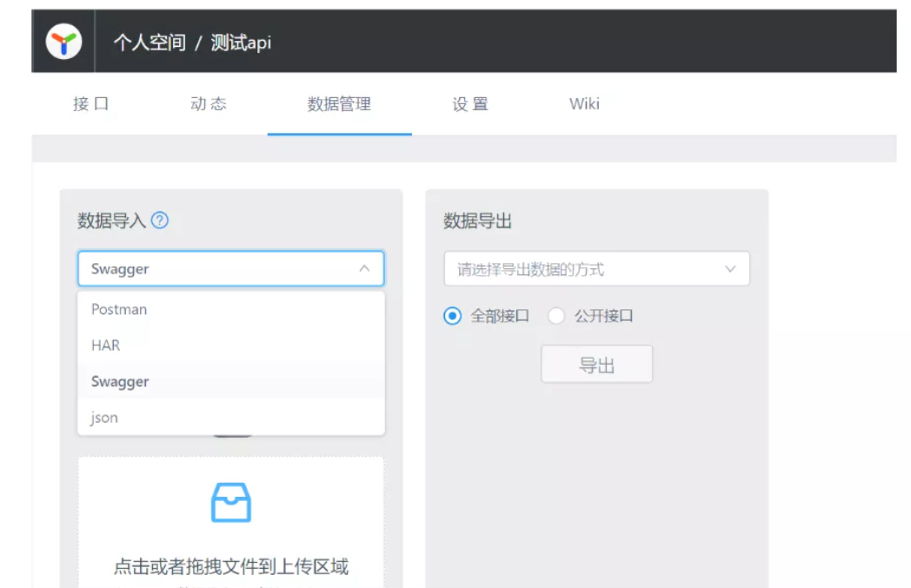Select the 公开接口 radio button
The width and height of the screenshot is (911, 588).
point(556,316)
